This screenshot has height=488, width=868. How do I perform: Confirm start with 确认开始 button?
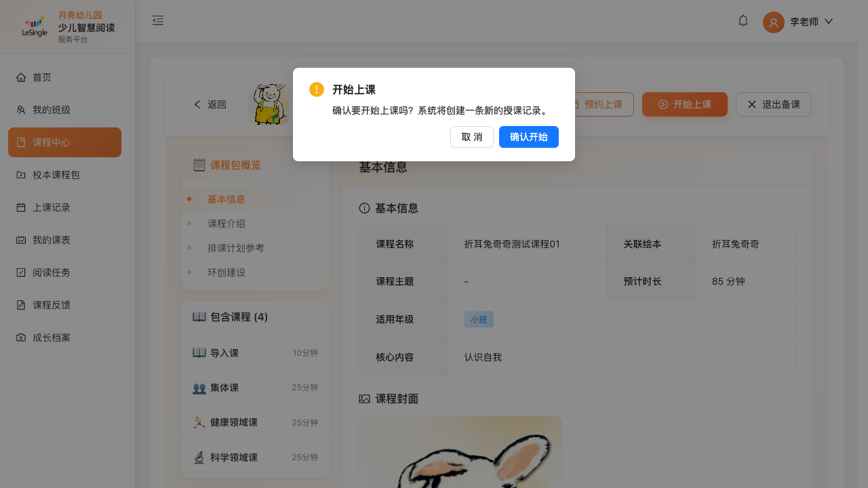[x=528, y=137]
